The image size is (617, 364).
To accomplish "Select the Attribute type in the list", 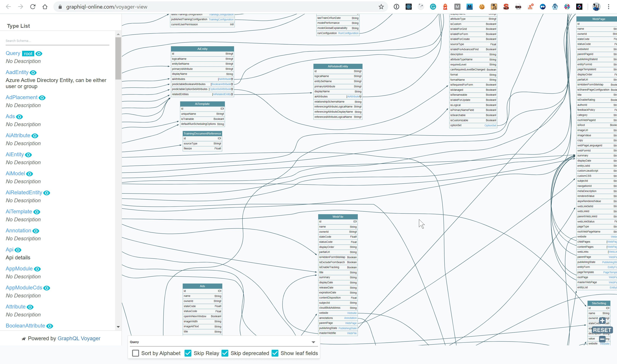I will [15, 307].
